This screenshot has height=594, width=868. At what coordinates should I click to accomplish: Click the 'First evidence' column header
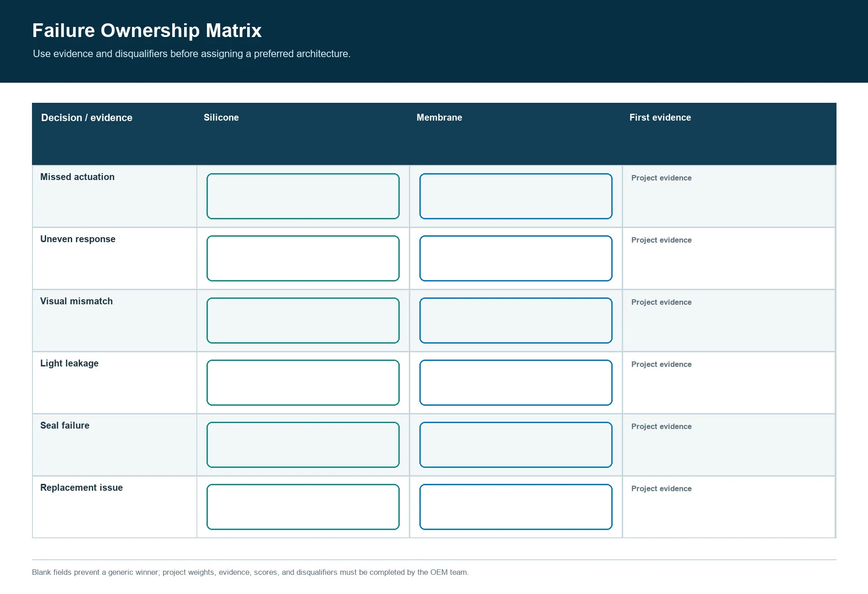[x=660, y=117]
